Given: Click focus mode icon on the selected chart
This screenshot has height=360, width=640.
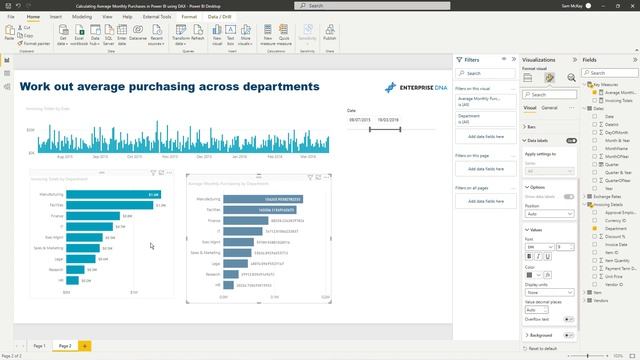Looking at the screenshot, I should [318, 177].
